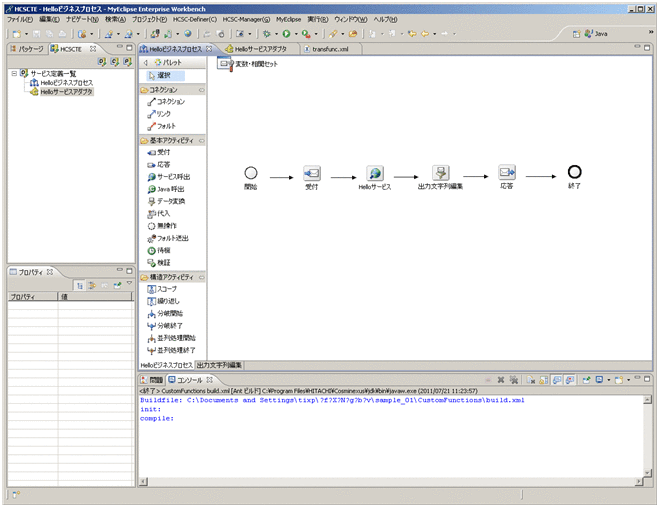Pick the コネクション connection tool
Screen dimensions: 660x509
coord(170,102)
